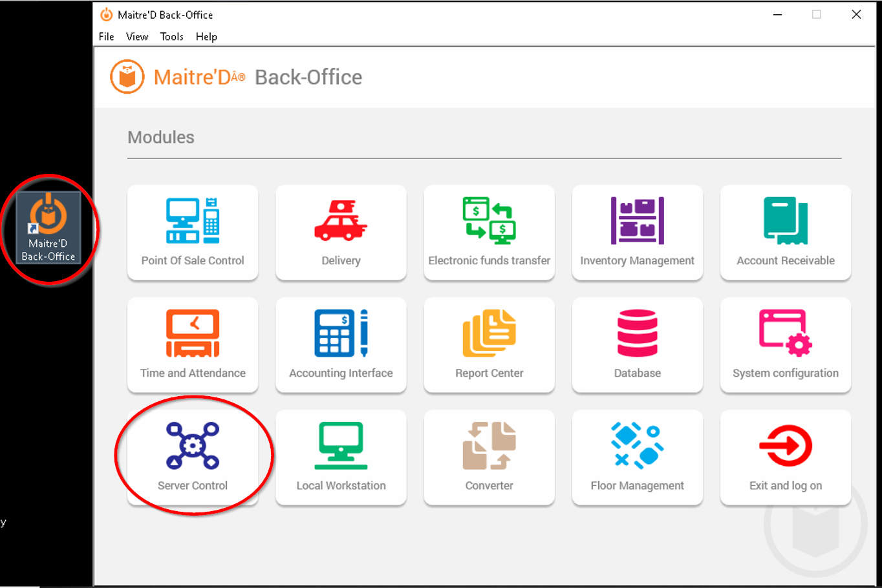Viewport: 882px width, 588px height.
Task: Open the Accounting Interface module
Action: pos(341,345)
